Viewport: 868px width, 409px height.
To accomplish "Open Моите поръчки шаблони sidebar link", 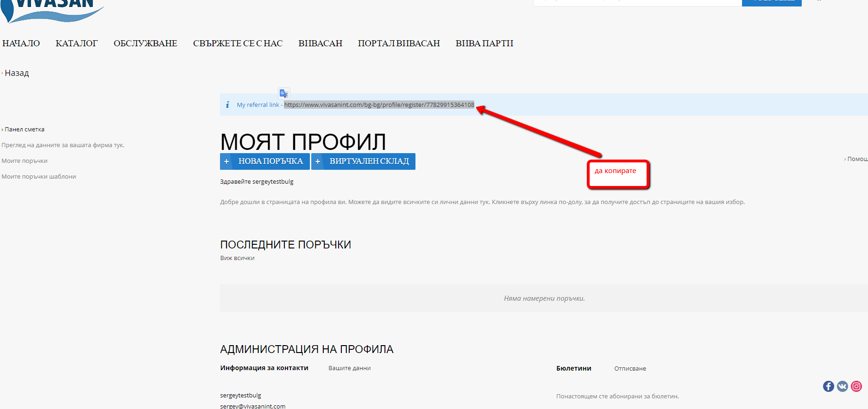I will 39,177.
